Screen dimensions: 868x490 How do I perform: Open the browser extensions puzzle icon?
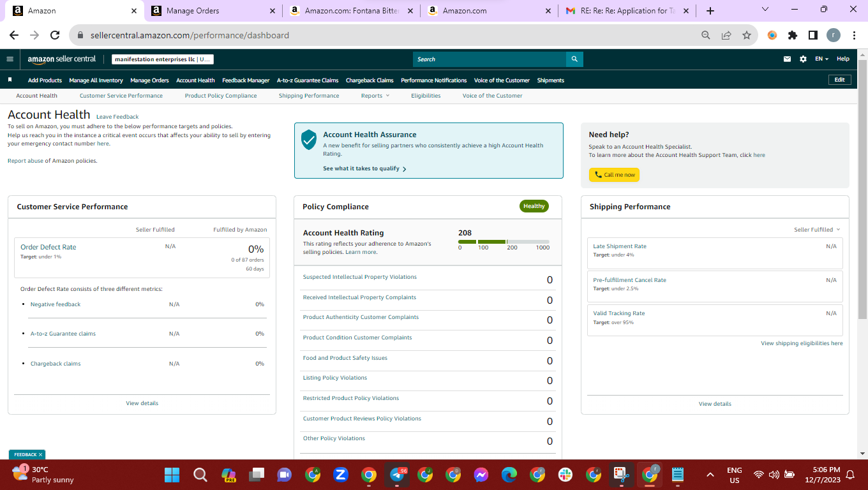pyautogui.click(x=793, y=36)
